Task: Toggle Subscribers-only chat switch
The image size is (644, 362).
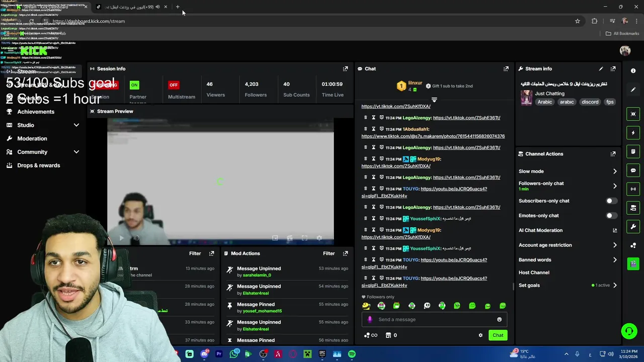Action: pyautogui.click(x=611, y=201)
